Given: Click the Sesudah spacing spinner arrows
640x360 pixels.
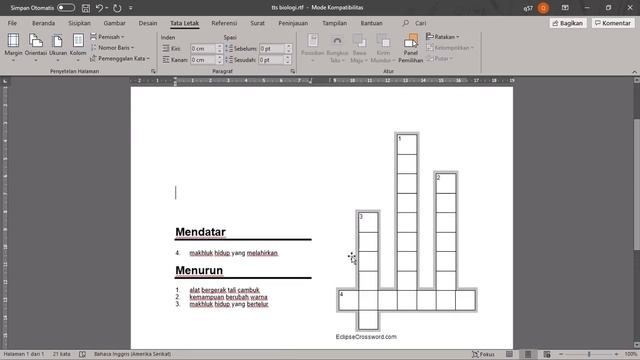Looking at the screenshot, I should click(289, 60).
